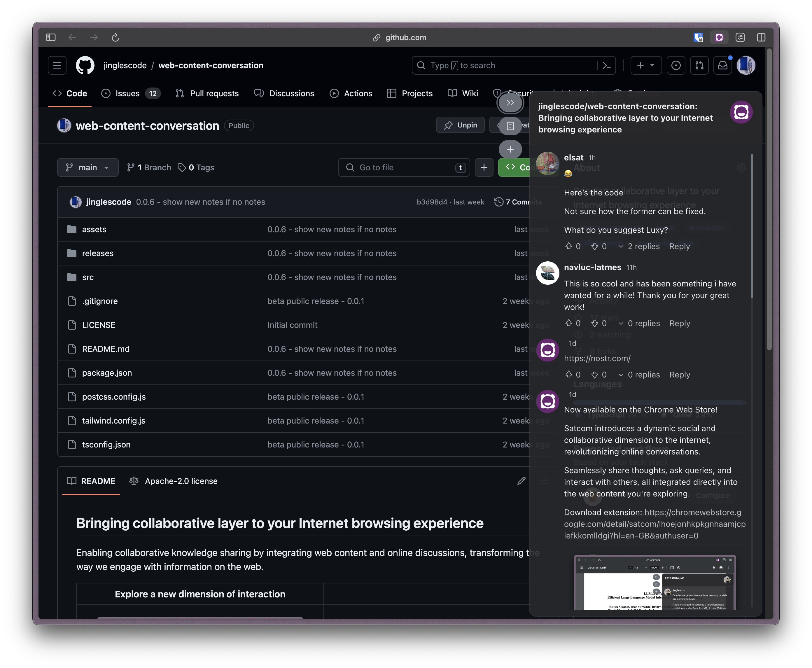The height and width of the screenshot is (668, 812).
Task: Click the Satcom panel vertical scrollbar
Action: [752, 227]
